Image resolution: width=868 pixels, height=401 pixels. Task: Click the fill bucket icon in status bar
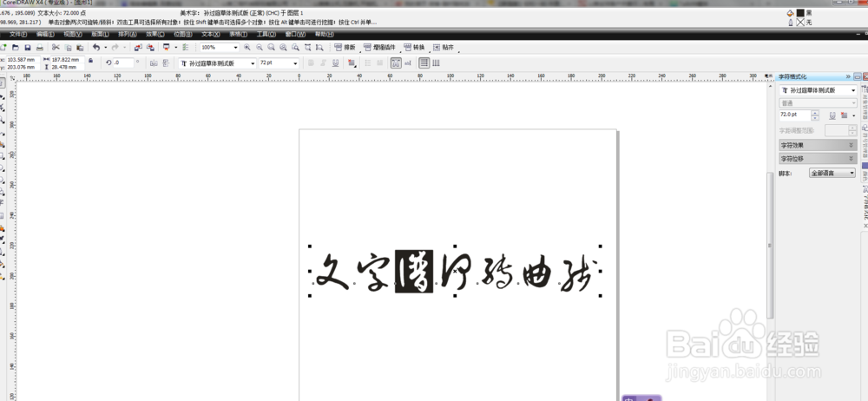[x=791, y=12]
